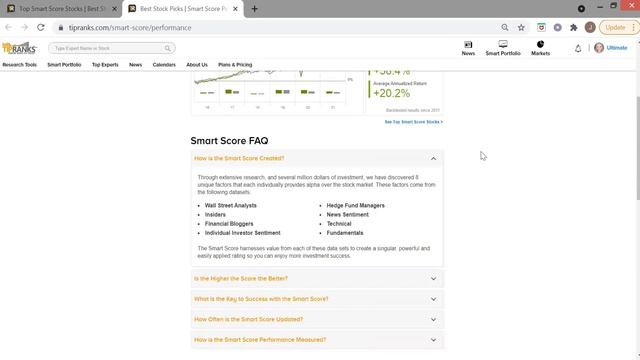Close the Top Smart Score Stocks tab
This screenshot has width=640, height=360.
pos(115,9)
